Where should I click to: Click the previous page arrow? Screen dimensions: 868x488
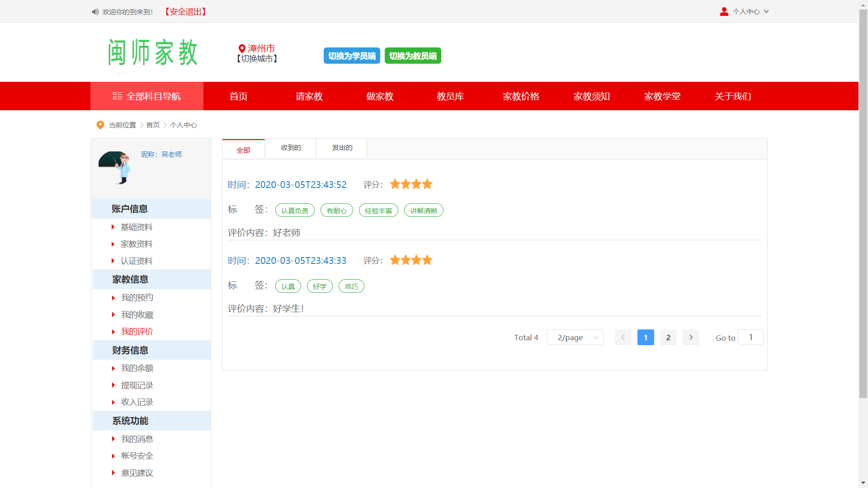(x=623, y=338)
